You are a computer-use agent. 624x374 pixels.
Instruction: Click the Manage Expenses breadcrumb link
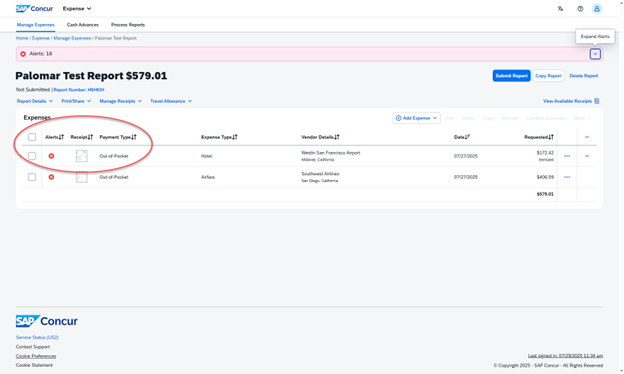(x=72, y=38)
